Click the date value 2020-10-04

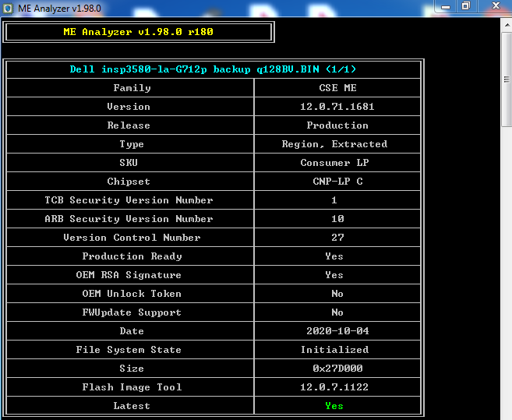(337, 331)
